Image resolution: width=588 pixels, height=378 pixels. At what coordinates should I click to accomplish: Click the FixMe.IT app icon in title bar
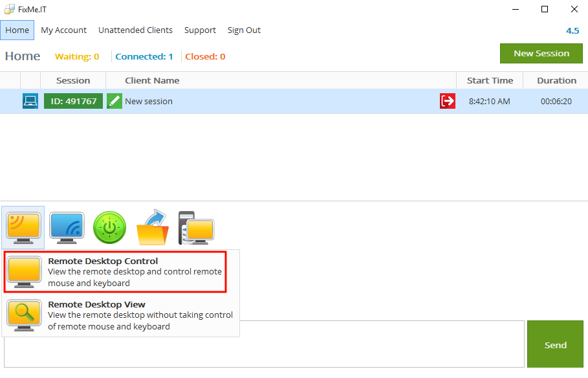9,9
